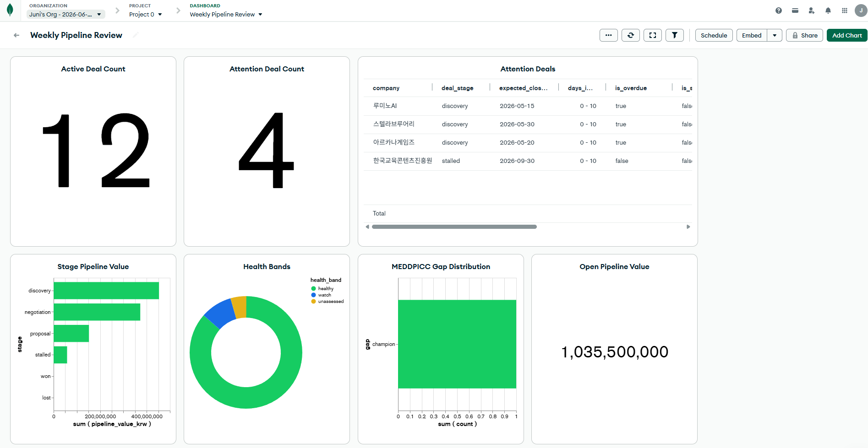
Task: Click the Active Deal Count chart title
Action: [93, 69]
